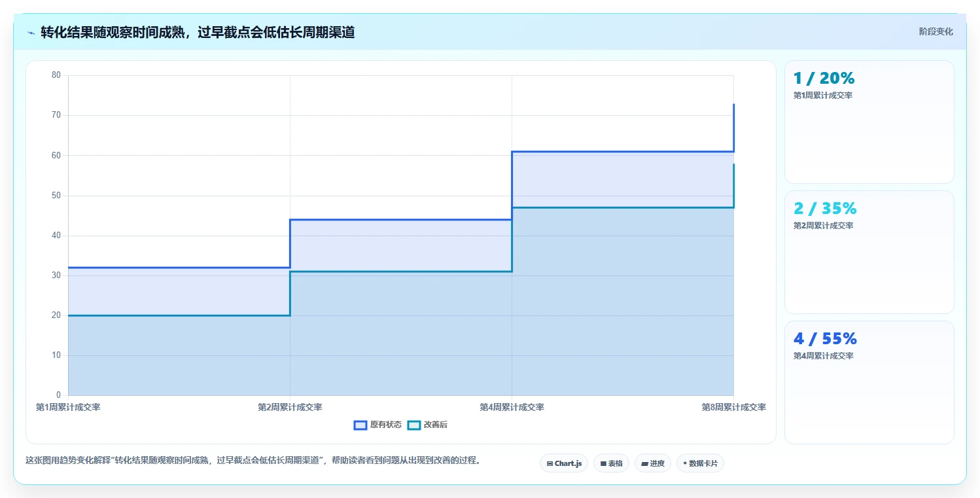This screenshot has width=980, height=498.
Task: Click the 第2周累计成交率 x-axis label
Action: point(290,407)
